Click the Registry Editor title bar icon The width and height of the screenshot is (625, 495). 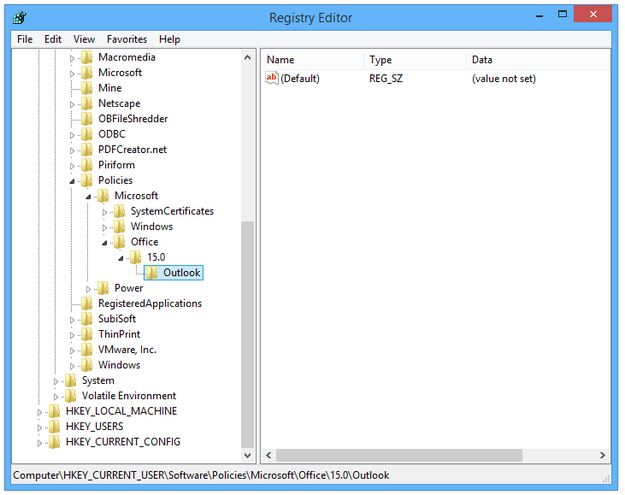tap(19, 18)
